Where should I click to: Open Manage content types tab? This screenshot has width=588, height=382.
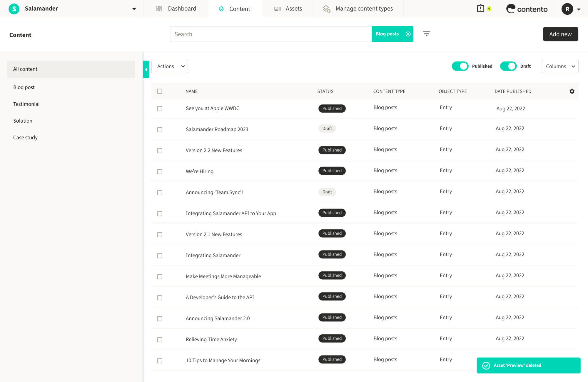click(x=358, y=9)
